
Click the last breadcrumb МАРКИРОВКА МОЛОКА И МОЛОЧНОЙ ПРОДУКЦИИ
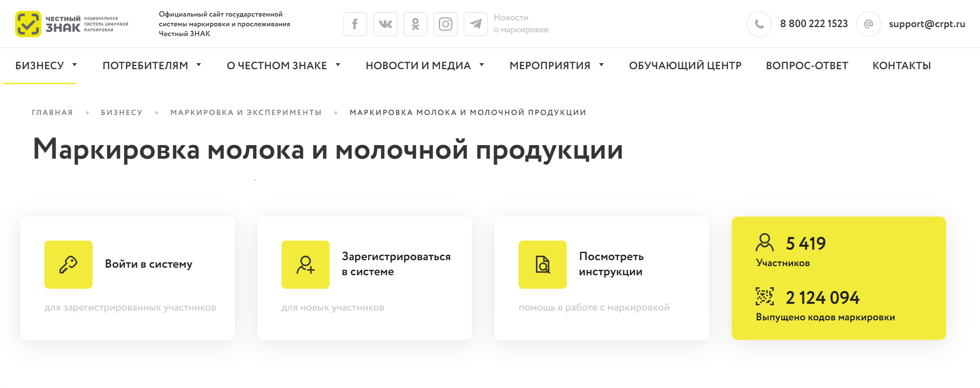(x=468, y=112)
